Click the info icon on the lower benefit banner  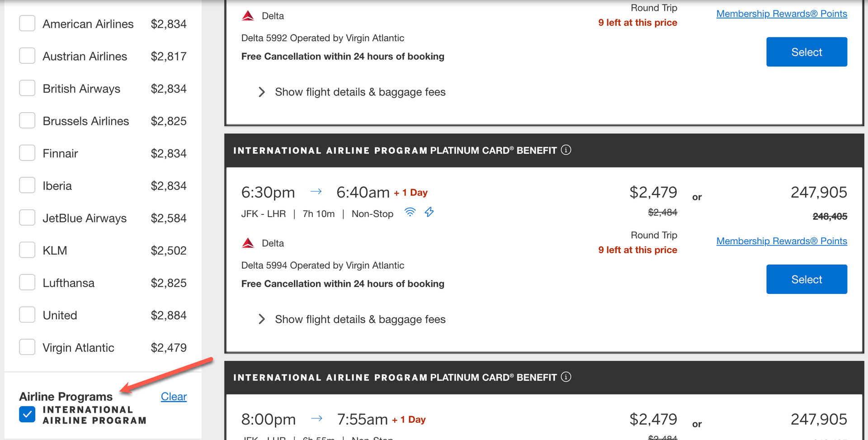pos(566,377)
